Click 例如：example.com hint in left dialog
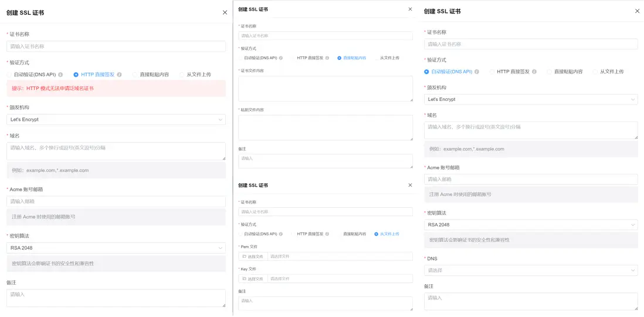Image resolution: width=644 pixels, height=317 pixels. [x=116, y=170]
